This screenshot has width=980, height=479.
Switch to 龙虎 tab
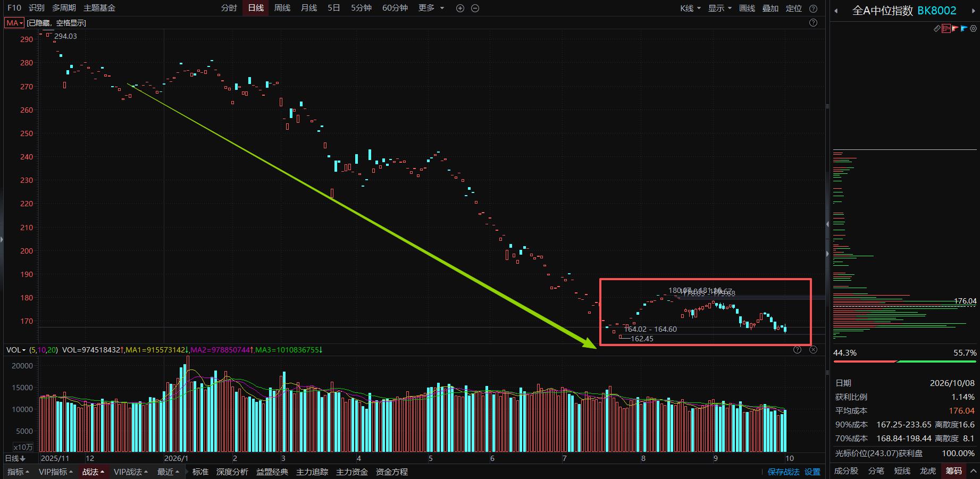(928, 471)
